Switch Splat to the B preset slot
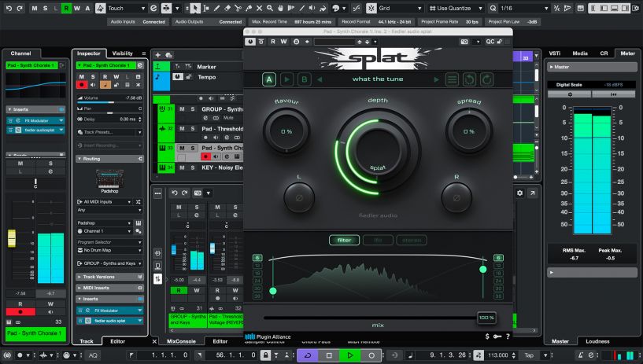643x364 pixels. point(305,79)
